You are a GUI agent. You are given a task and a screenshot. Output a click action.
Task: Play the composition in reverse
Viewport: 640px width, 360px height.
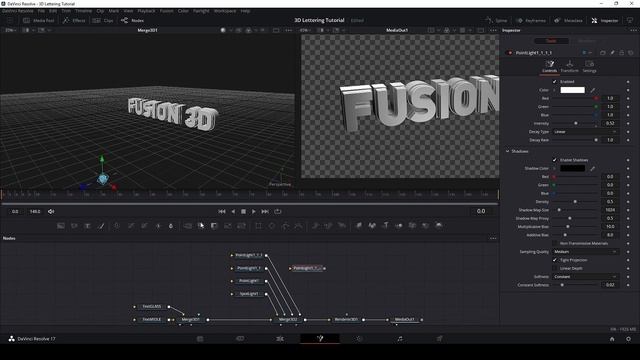pyautogui.click(x=233, y=211)
